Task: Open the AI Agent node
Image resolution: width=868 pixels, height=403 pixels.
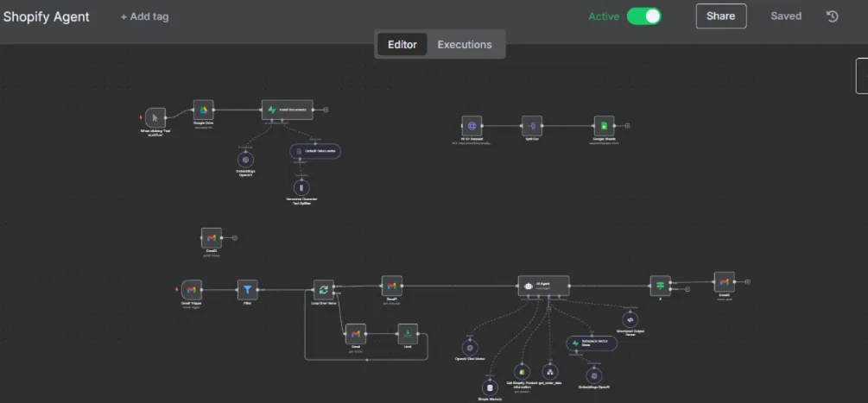Action: [543, 286]
